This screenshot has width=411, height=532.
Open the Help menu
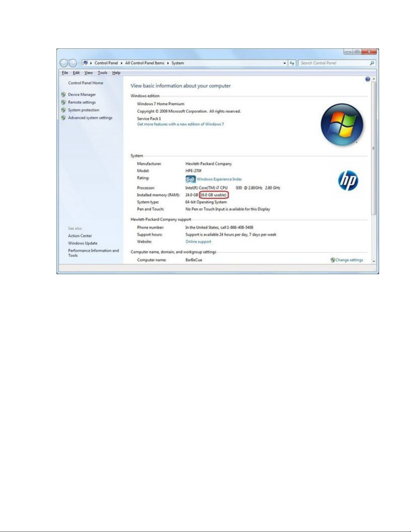116,73
